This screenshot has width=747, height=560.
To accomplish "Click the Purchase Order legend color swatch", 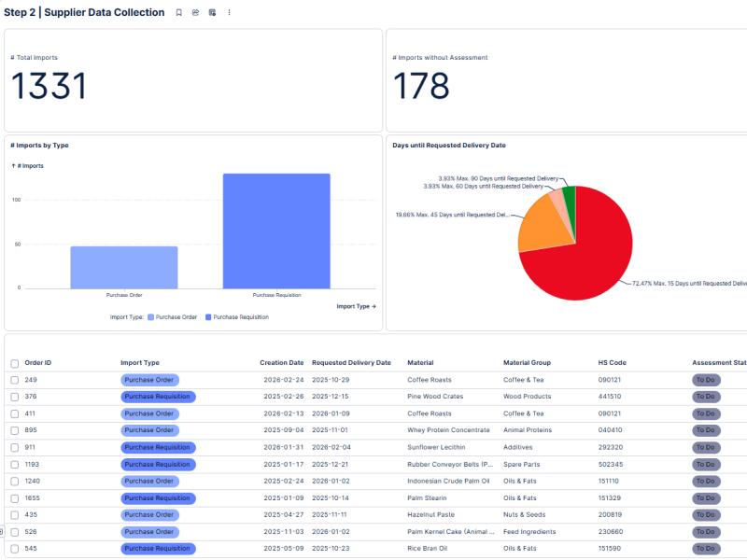I will click(151, 317).
